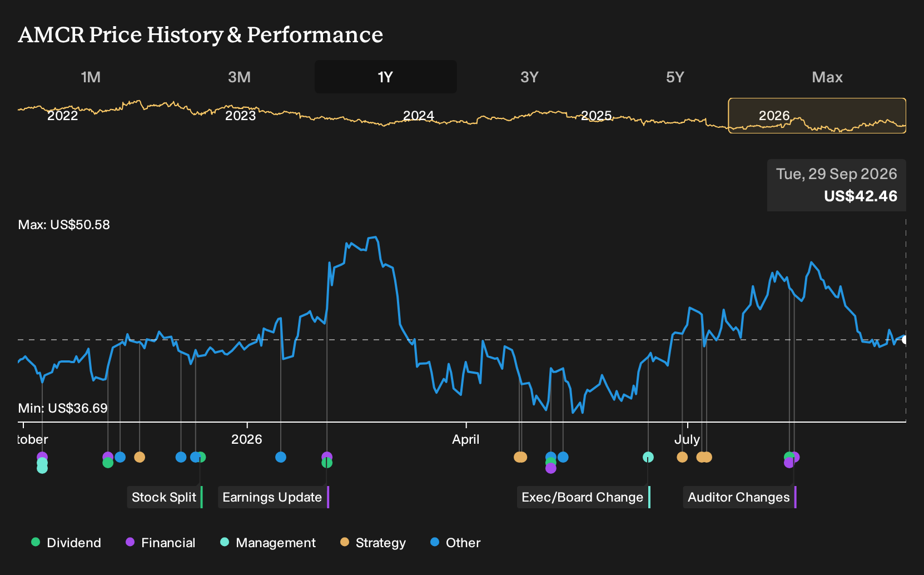Open the Stock Split event label
This screenshot has width=924, height=575.
click(x=165, y=497)
